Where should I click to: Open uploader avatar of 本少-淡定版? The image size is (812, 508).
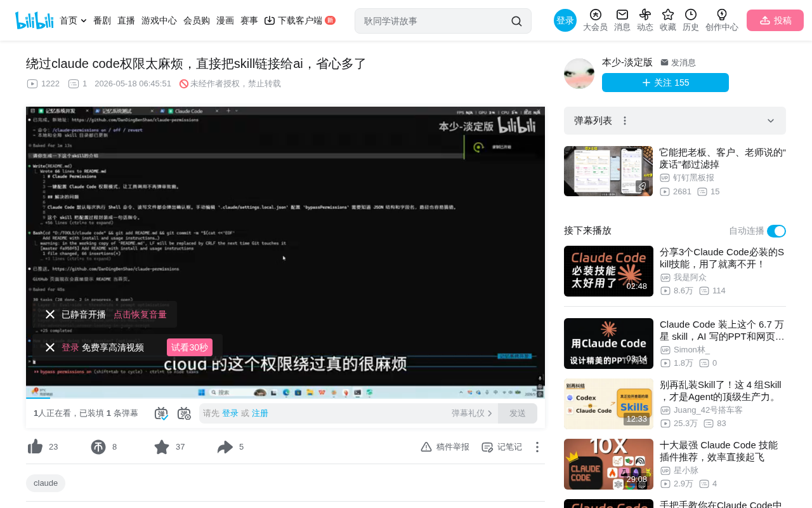coord(579,74)
